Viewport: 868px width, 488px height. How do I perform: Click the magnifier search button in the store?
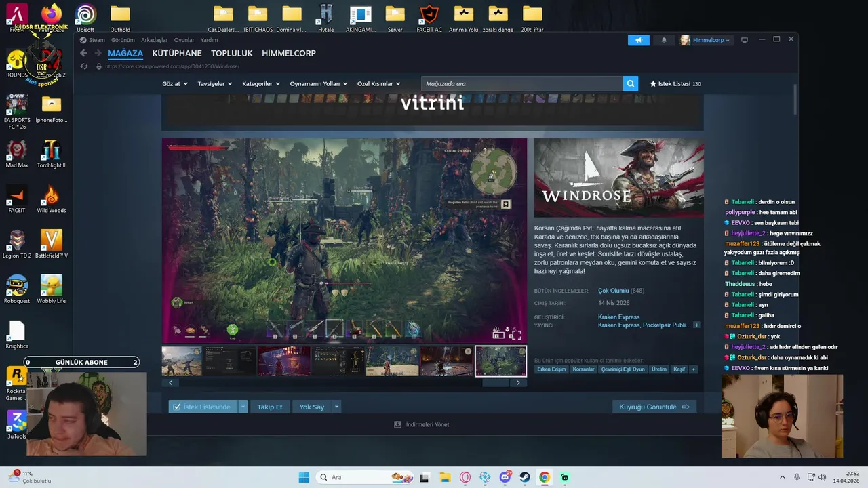[x=631, y=83]
